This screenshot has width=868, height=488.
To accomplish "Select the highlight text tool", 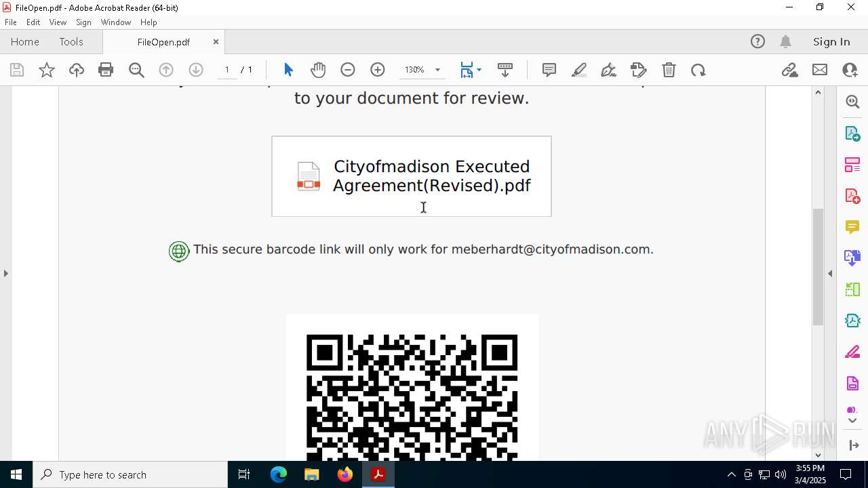I will pyautogui.click(x=579, y=70).
